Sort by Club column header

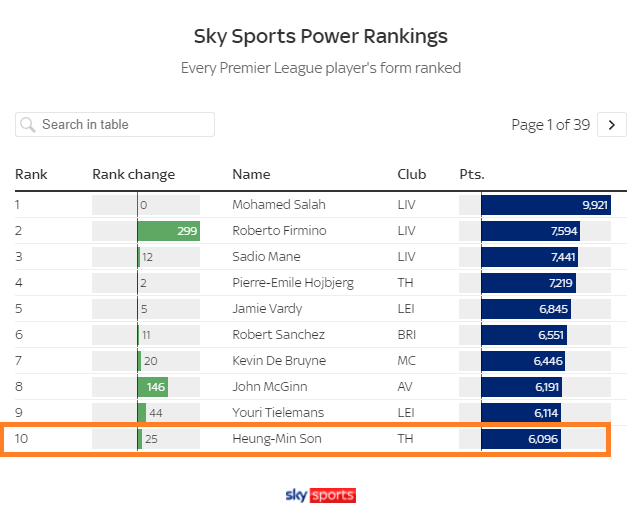tap(411, 175)
